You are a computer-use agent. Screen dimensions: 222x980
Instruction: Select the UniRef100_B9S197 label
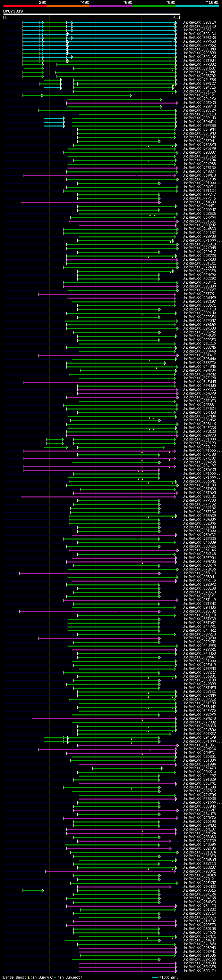pyautogui.click(x=199, y=302)
